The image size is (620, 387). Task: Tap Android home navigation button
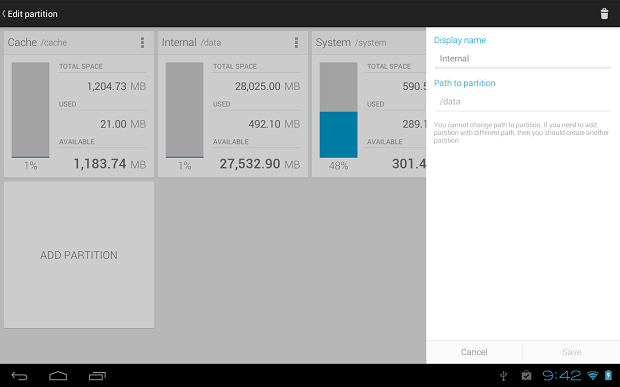point(58,376)
